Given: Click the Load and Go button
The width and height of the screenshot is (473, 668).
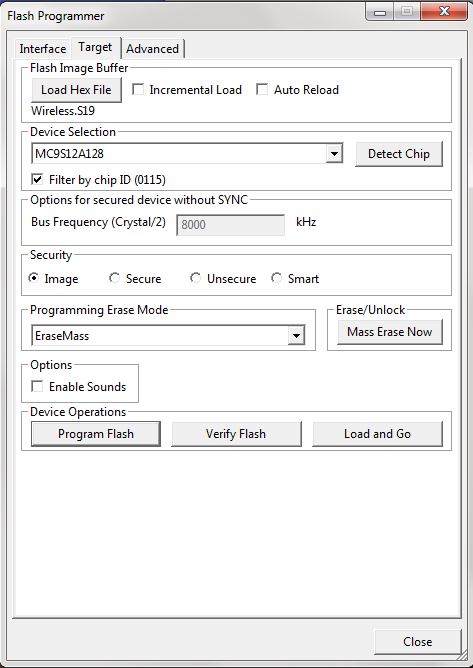Looking at the screenshot, I should (x=378, y=434).
